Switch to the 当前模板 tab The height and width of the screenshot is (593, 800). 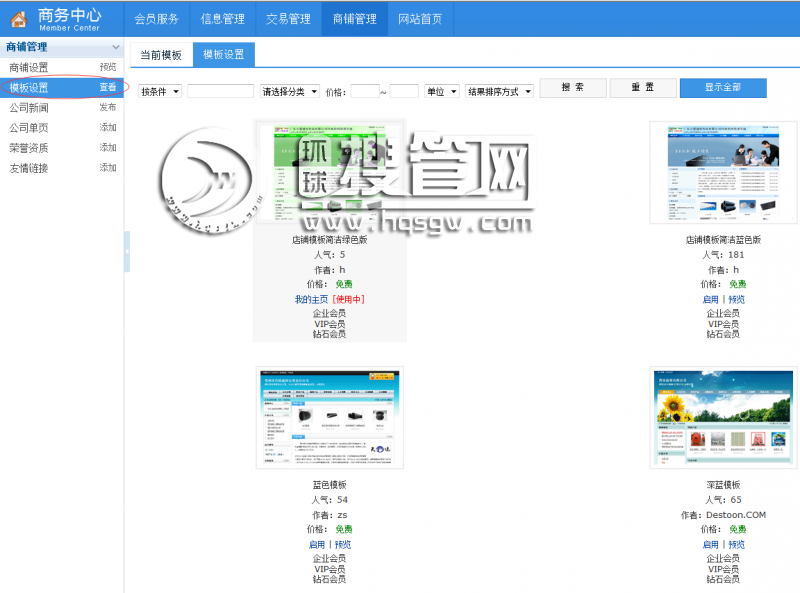coord(160,55)
